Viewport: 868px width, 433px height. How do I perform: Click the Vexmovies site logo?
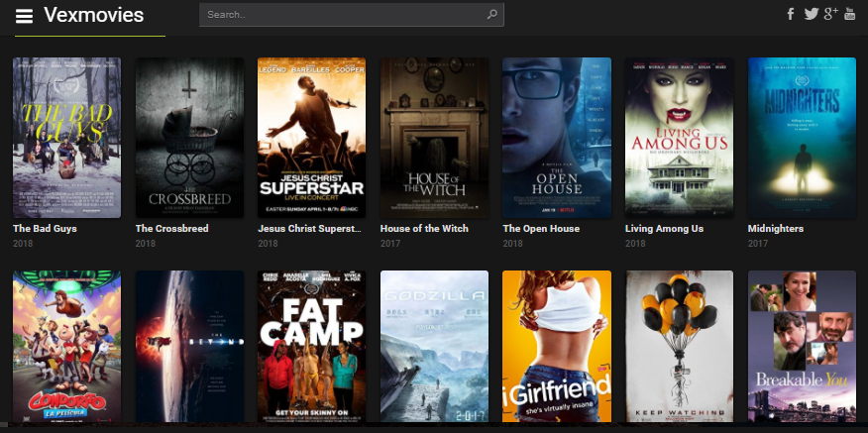[94, 16]
